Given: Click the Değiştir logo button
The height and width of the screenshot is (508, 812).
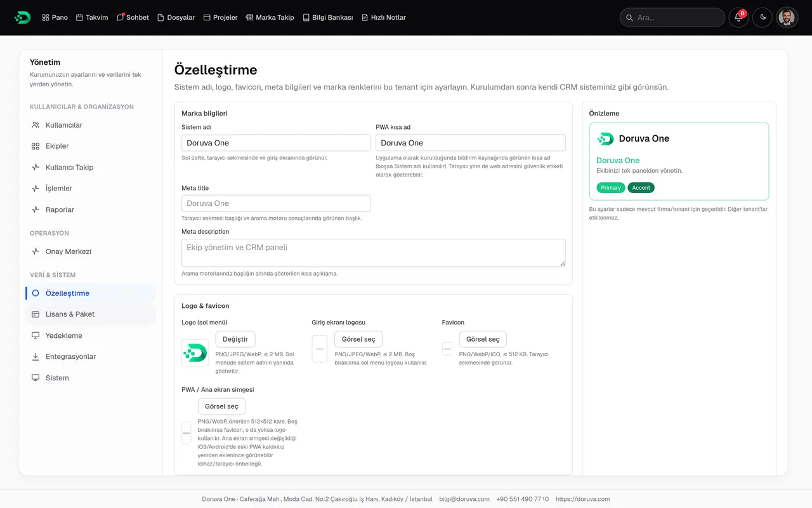Looking at the screenshot, I should point(235,339).
